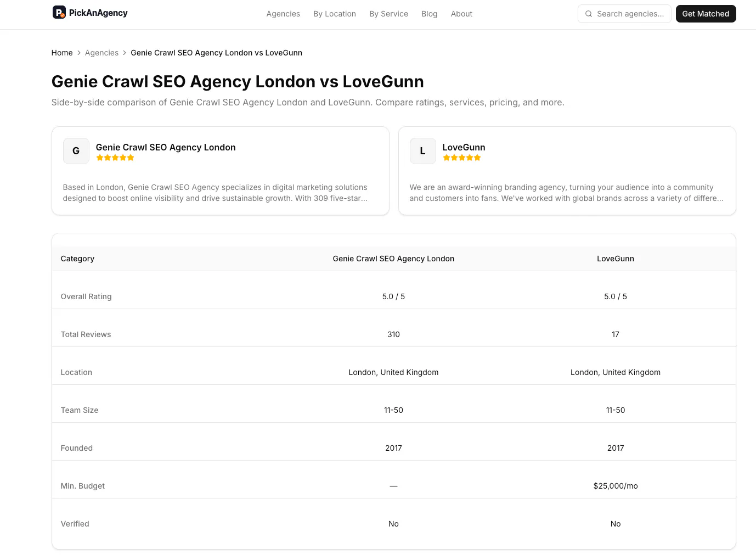Click the side-by-side comparison subtitle
This screenshot has height=560, width=756.
(x=308, y=102)
